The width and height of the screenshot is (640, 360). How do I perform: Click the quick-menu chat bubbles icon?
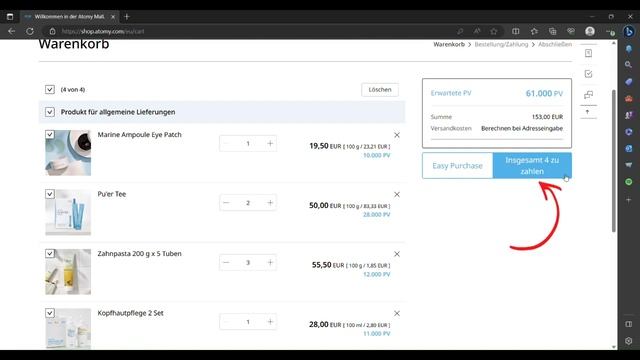588,95
